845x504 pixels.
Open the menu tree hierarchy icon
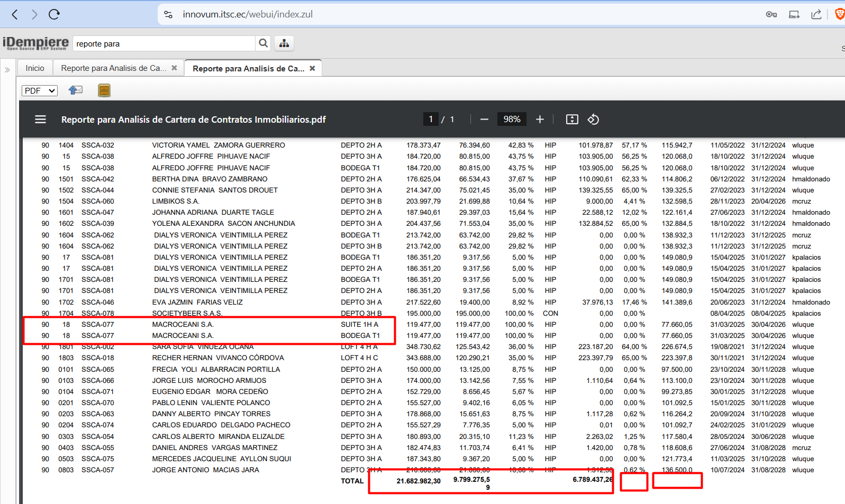click(284, 43)
